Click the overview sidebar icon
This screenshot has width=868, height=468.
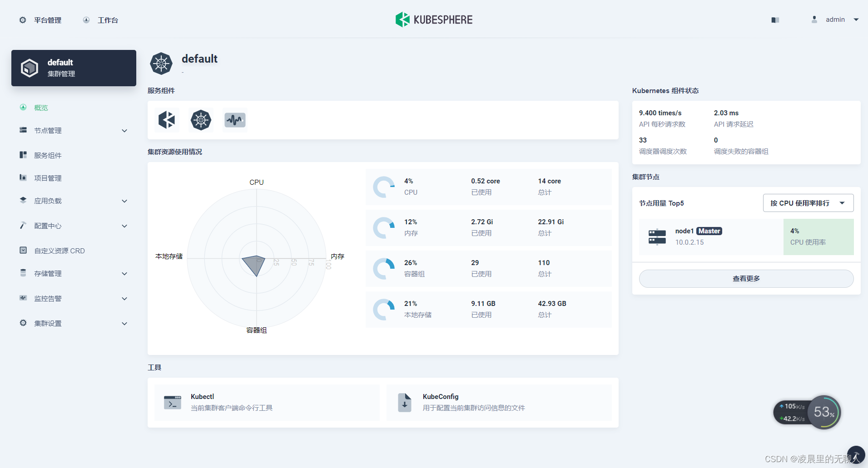tap(23, 107)
